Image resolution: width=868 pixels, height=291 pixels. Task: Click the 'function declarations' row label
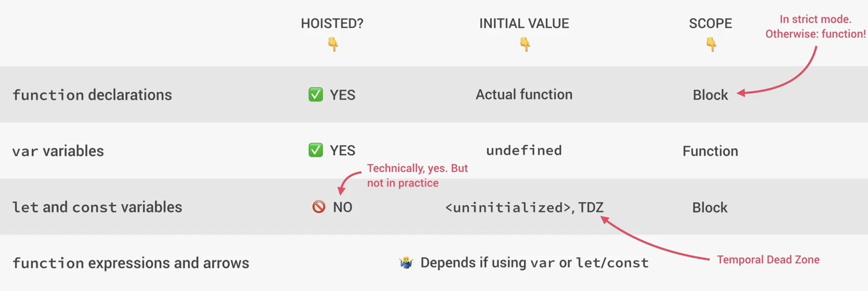point(92,95)
